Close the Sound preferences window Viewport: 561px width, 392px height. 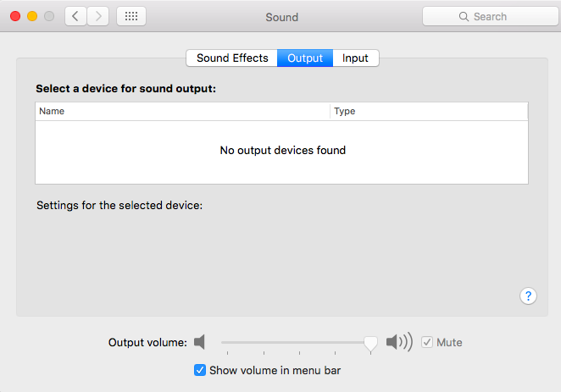(x=15, y=16)
